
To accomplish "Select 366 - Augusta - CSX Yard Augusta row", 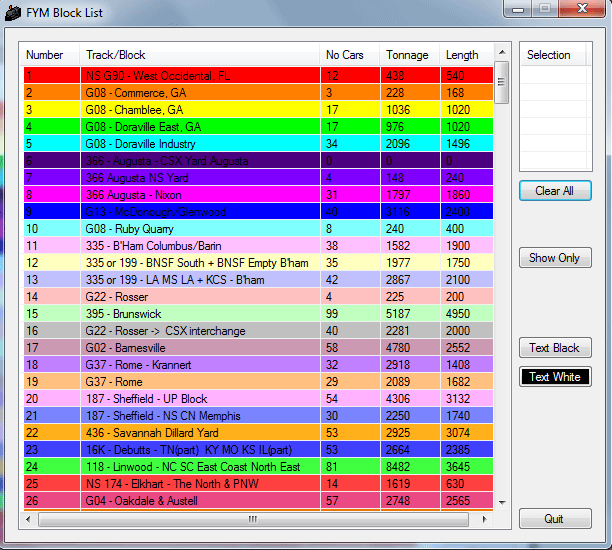I will 258,160.
